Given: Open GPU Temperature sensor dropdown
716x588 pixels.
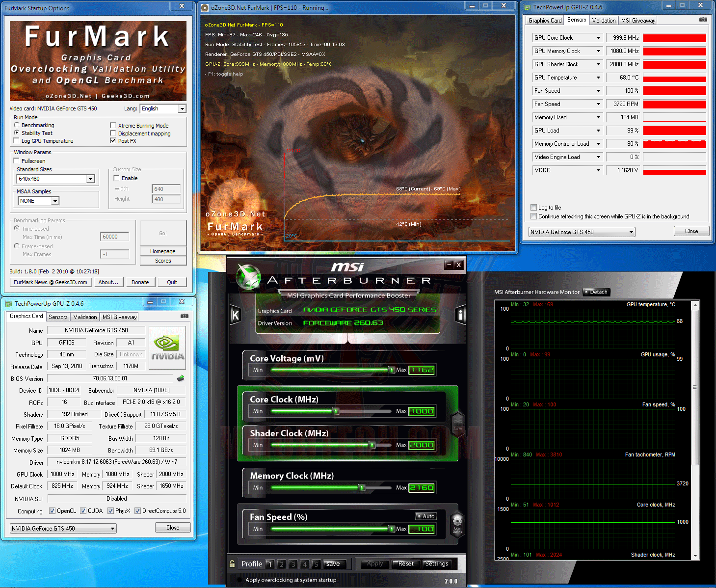Looking at the screenshot, I should click(x=598, y=78).
